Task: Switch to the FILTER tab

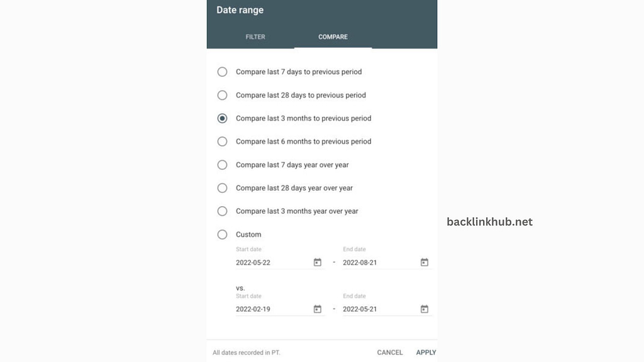Action: tap(255, 36)
